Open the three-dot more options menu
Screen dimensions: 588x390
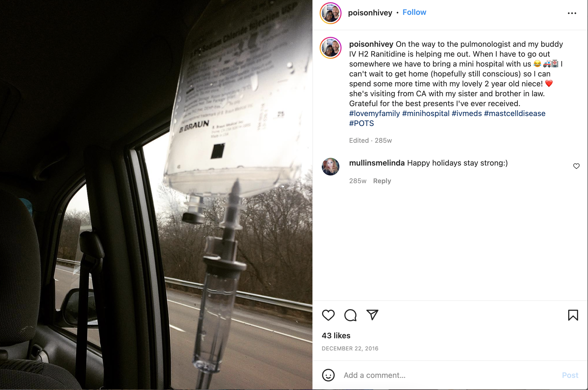[x=572, y=13]
